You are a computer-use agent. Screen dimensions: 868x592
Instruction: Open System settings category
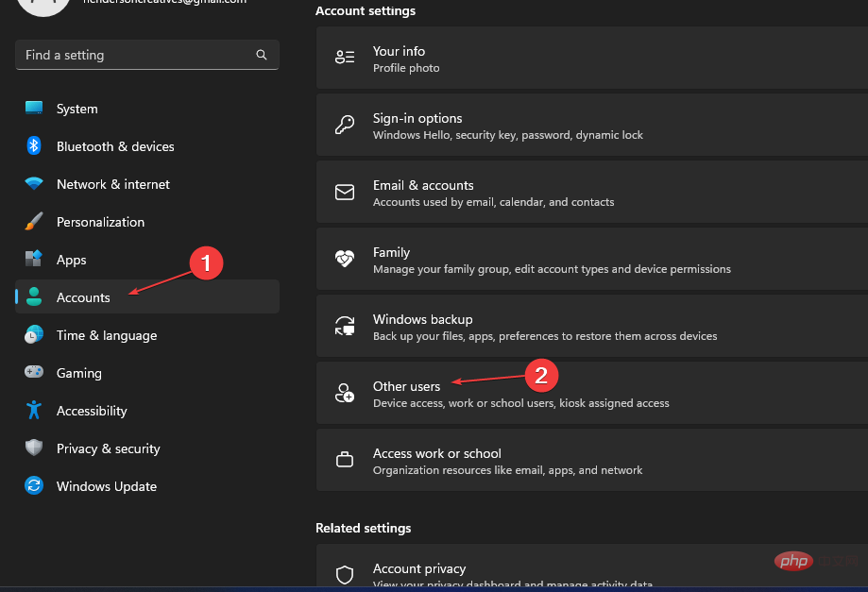point(147,109)
